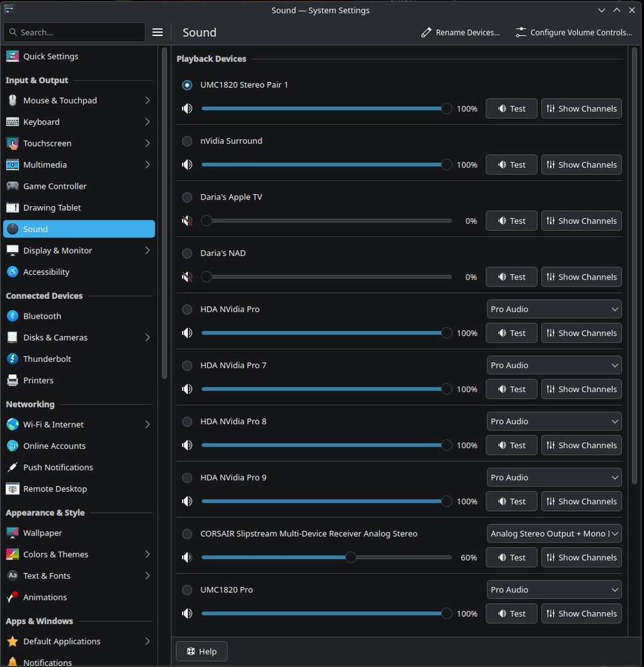This screenshot has height=667, width=644.
Task: Open the Analog Stereo Output profile dropdown
Action: pos(554,534)
